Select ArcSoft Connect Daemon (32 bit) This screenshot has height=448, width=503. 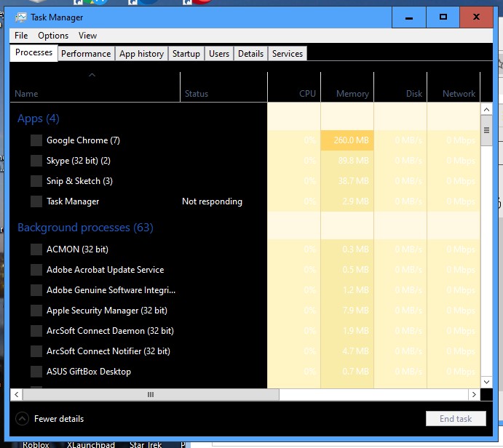pyautogui.click(x=110, y=331)
